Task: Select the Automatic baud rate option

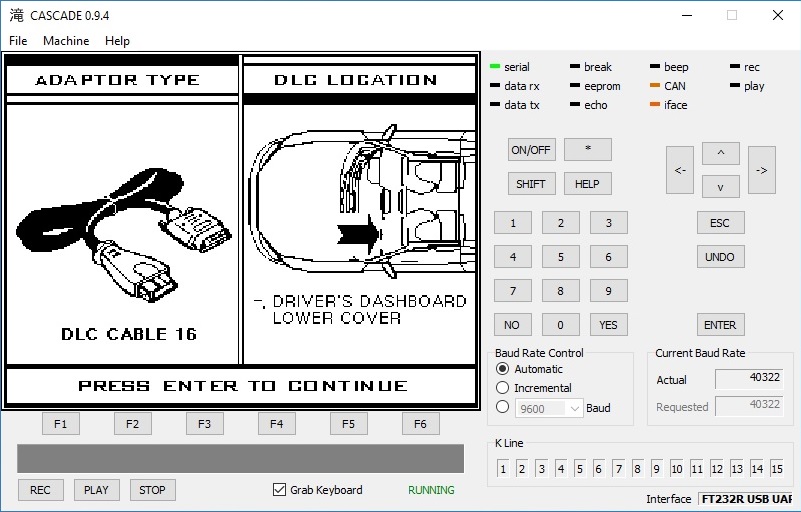Action: [503, 369]
